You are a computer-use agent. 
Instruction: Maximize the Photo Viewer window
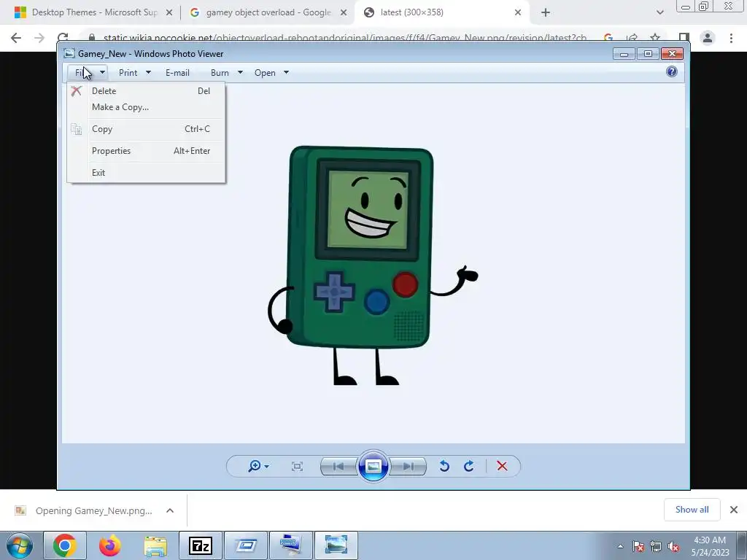[x=648, y=54]
